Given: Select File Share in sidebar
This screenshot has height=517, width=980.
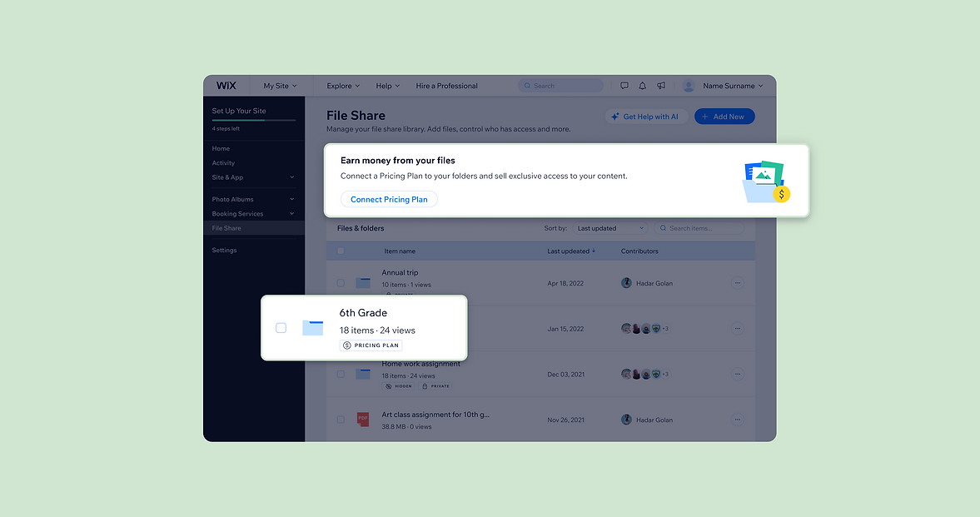Looking at the screenshot, I should (x=254, y=228).
